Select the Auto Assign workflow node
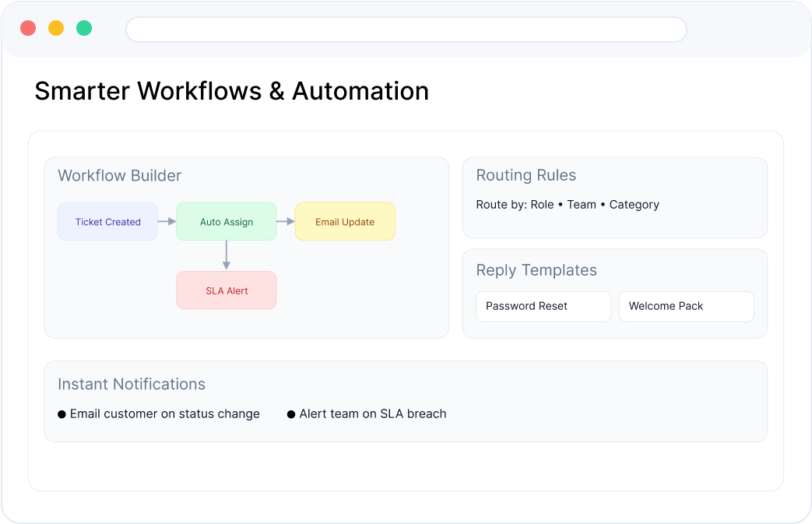 click(x=227, y=221)
